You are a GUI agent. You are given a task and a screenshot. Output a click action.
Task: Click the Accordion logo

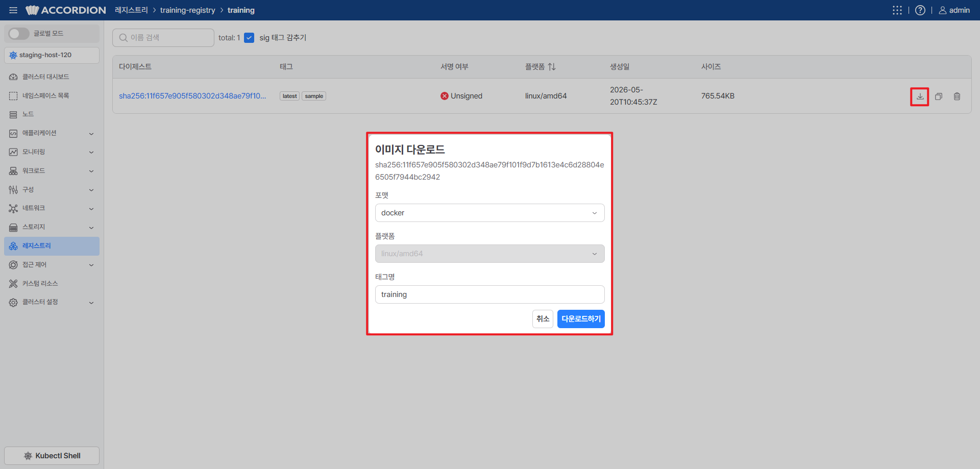pyautogui.click(x=66, y=10)
